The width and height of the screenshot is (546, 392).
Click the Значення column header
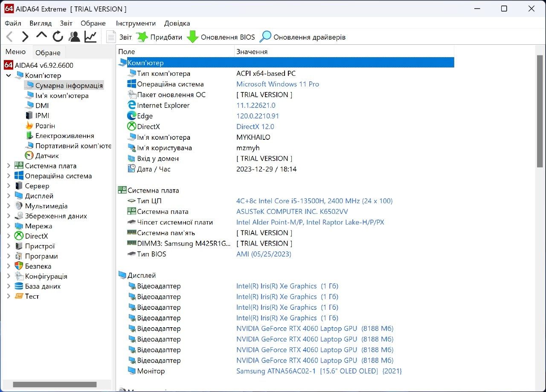[344, 52]
